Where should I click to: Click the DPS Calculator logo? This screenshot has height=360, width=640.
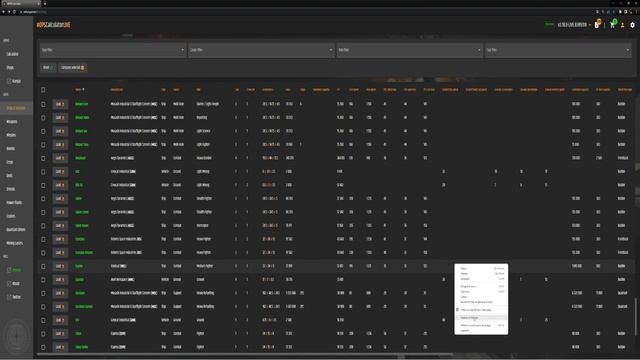click(53, 25)
